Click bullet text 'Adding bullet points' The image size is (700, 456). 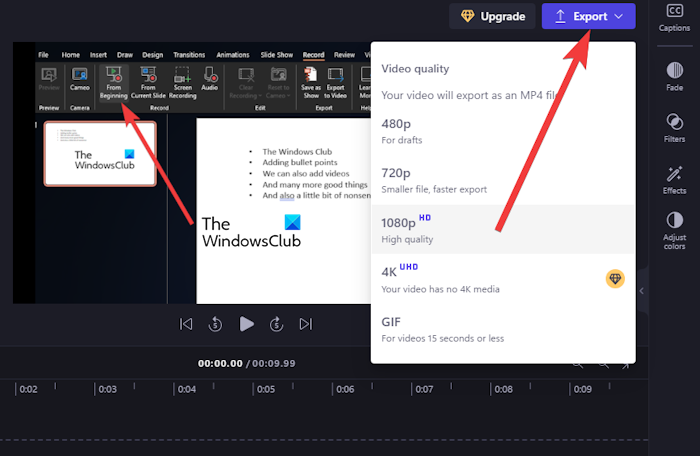pyautogui.click(x=300, y=162)
